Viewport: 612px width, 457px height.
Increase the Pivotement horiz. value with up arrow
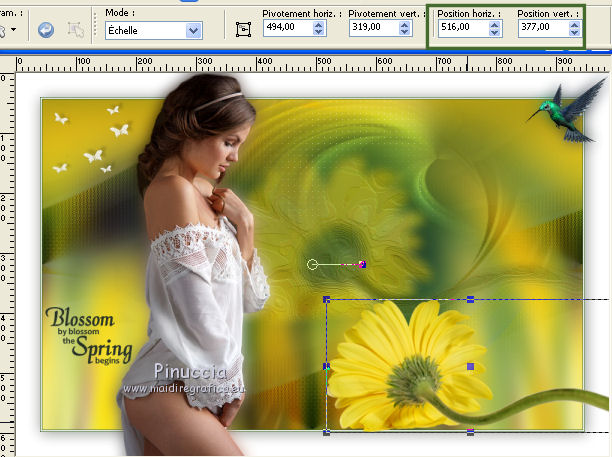pos(319,24)
